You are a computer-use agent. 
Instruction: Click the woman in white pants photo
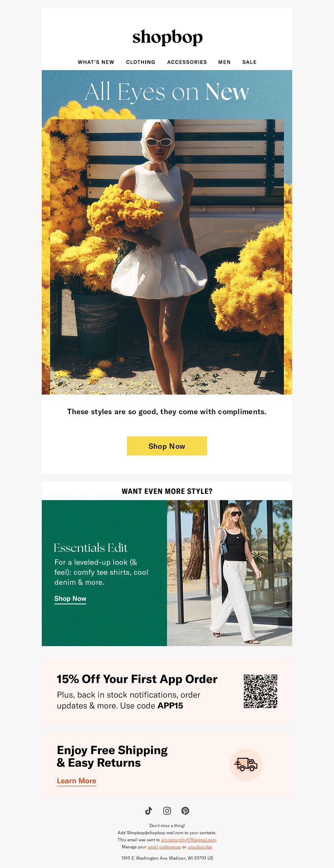(230, 573)
